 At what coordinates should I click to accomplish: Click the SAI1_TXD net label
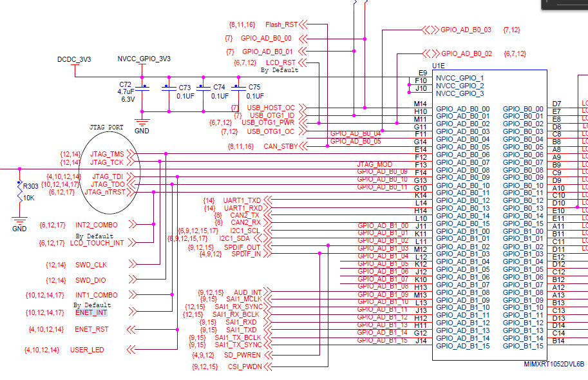pyautogui.click(x=241, y=330)
